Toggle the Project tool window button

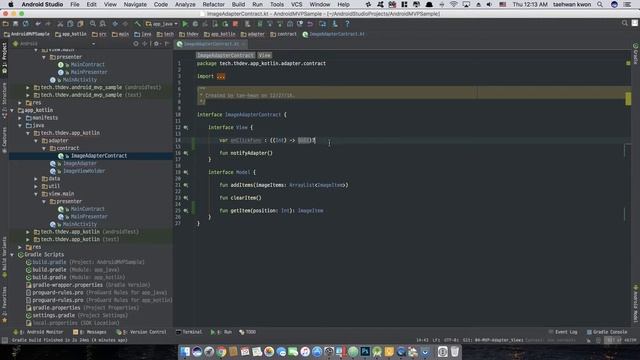[4, 58]
